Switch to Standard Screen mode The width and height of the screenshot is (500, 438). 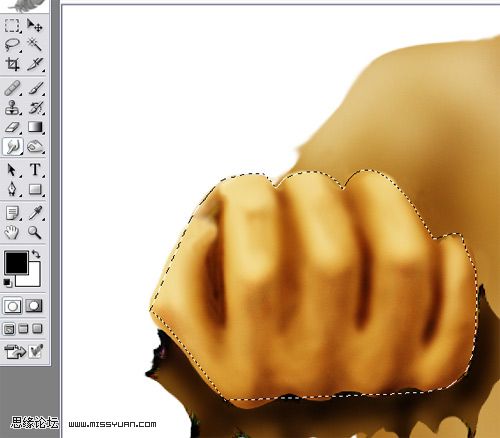click(x=9, y=329)
